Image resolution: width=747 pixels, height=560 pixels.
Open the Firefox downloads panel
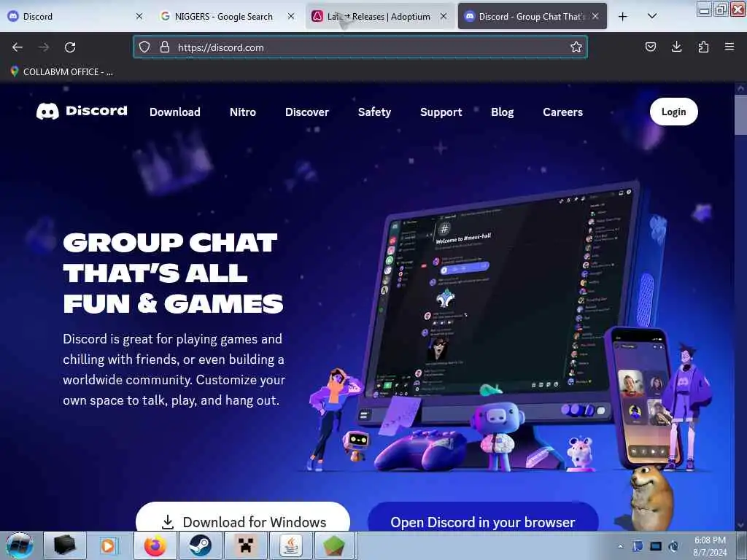[676, 47]
